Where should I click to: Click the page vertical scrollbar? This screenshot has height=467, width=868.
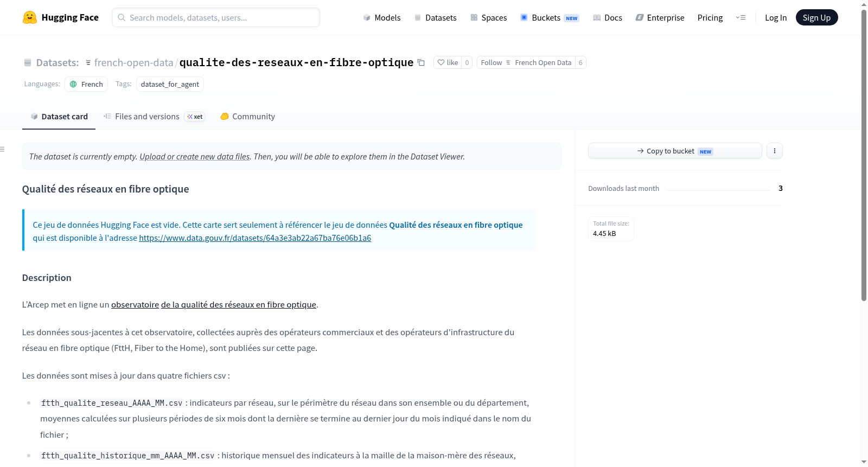[864, 155]
